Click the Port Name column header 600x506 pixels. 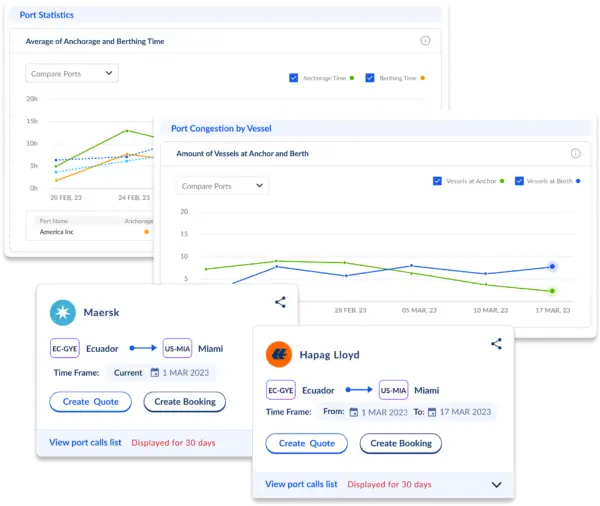click(x=54, y=221)
